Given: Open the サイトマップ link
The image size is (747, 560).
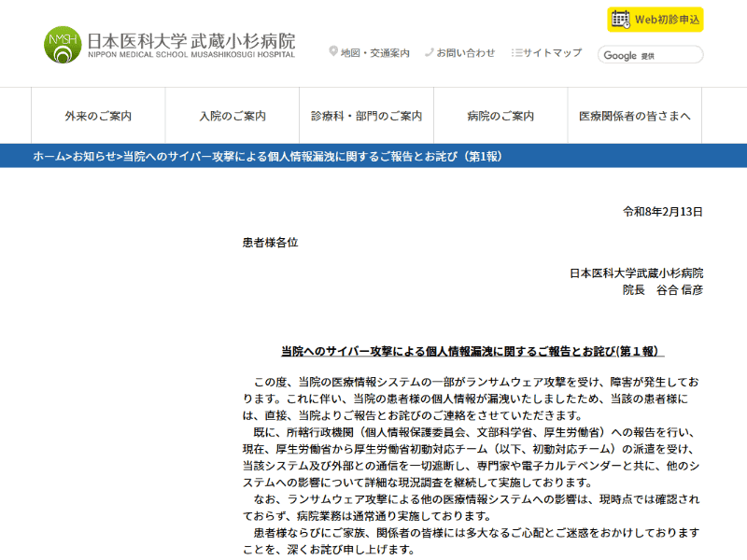Looking at the screenshot, I should coord(552,53).
